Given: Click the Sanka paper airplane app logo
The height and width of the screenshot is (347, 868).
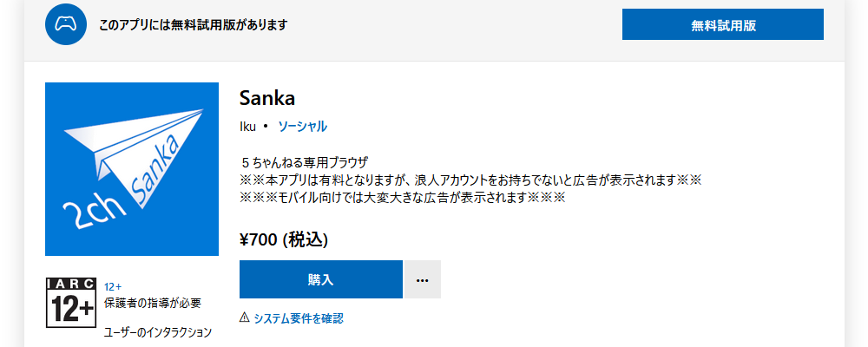Looking at the screenshot, I should pos(132,169).
